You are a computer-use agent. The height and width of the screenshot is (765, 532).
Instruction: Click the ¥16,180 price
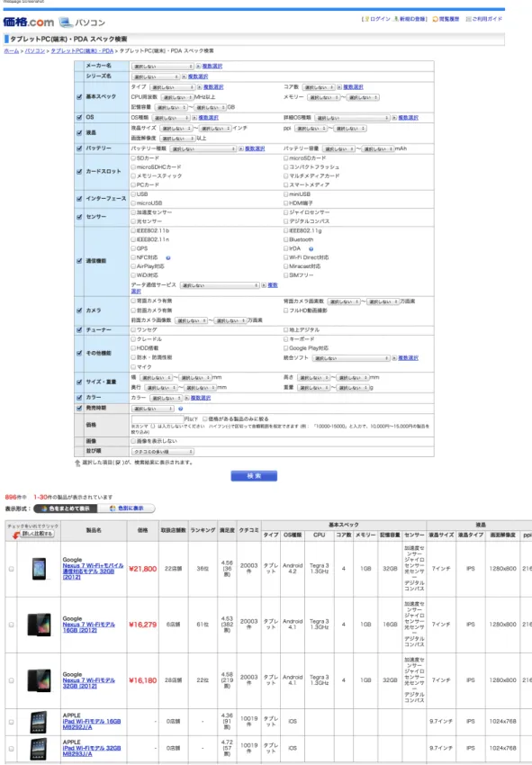[143, 680]
